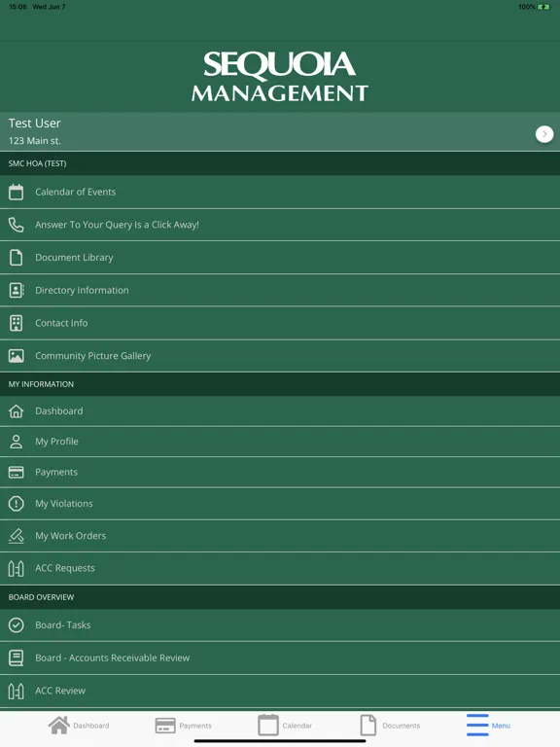
Task: Click the page icon next to Document Library
Action: tap(16, 257)
